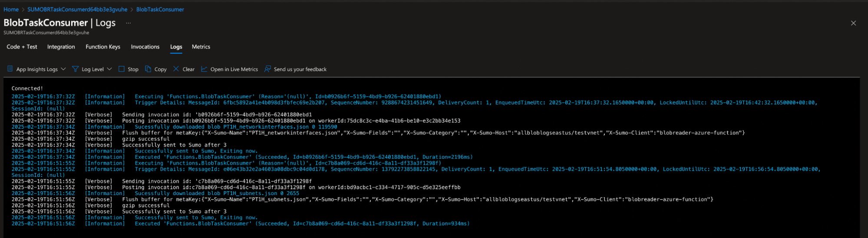Expand the App Insights Logs dropdown chevron

pyautogui.click(x=63, y=69)
